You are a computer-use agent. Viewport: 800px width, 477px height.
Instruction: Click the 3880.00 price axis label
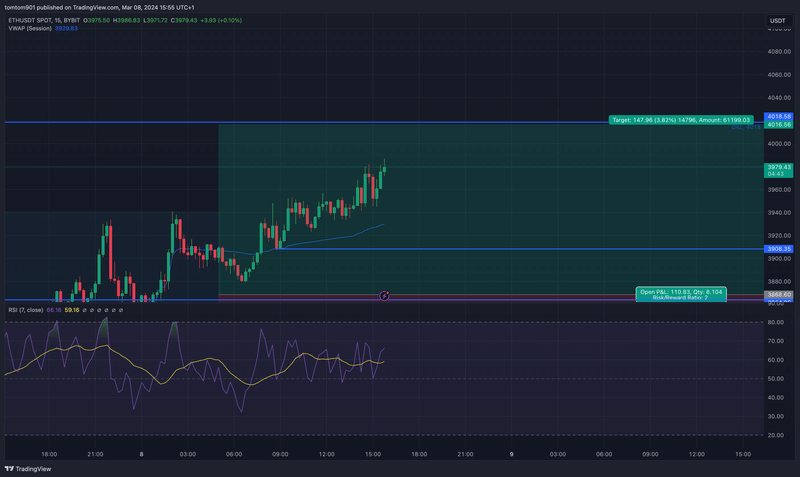coord(779,282)
